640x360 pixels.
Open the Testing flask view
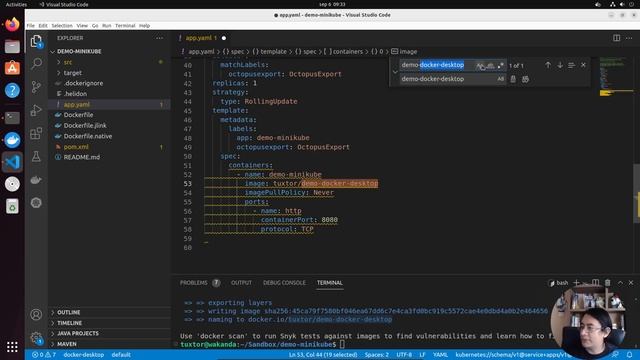[x=36, y=156]
